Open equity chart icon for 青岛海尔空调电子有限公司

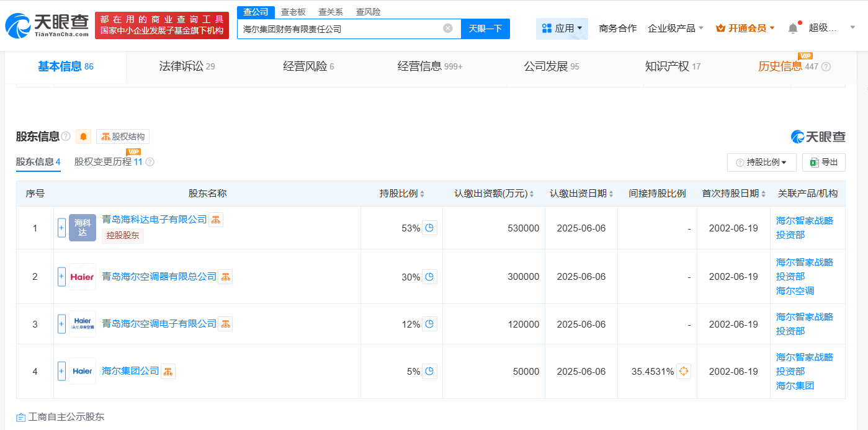(x=225, y=324)
